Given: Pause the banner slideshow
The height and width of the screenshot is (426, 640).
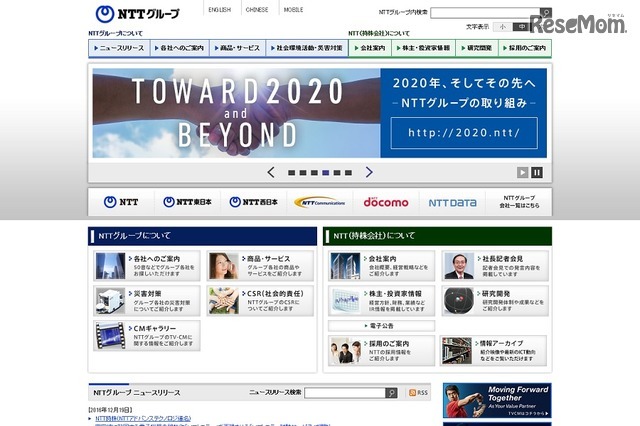Looking at the screenshot, I should tap(537, 173).
